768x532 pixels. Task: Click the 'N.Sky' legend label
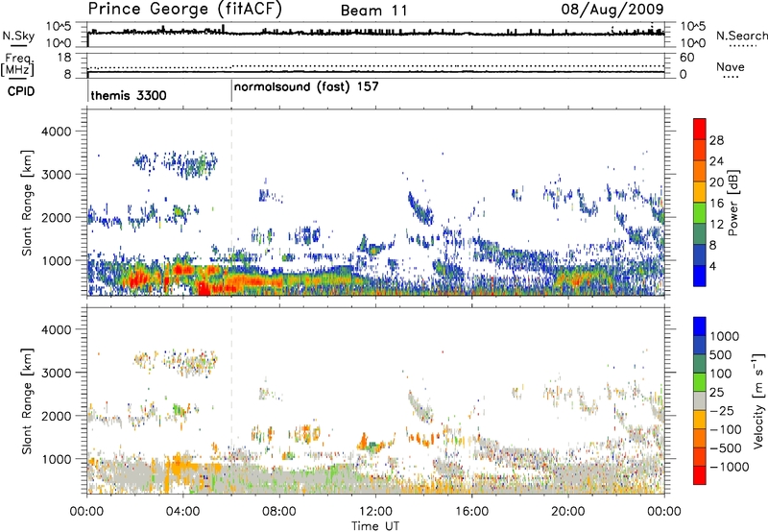click(18, 36)
